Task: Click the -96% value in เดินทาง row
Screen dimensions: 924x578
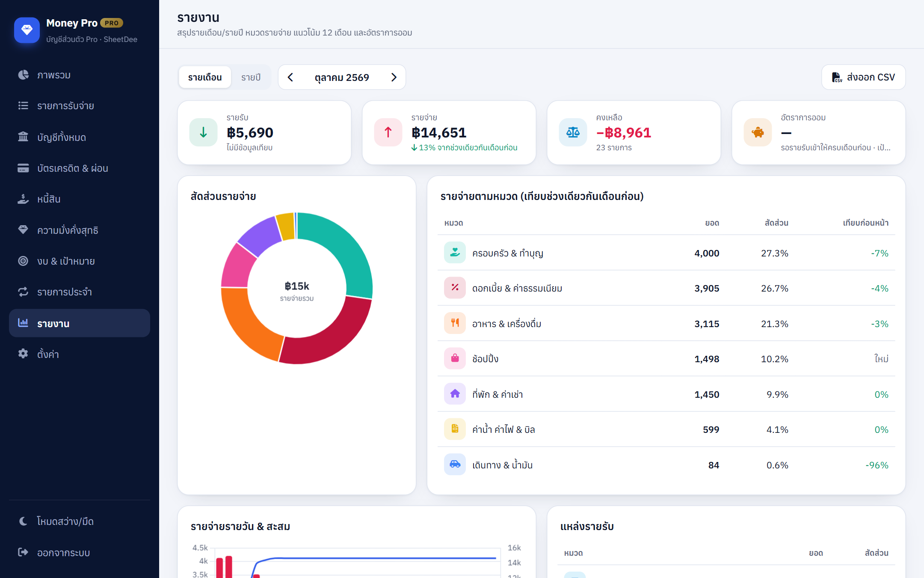Action: [877, 465]
